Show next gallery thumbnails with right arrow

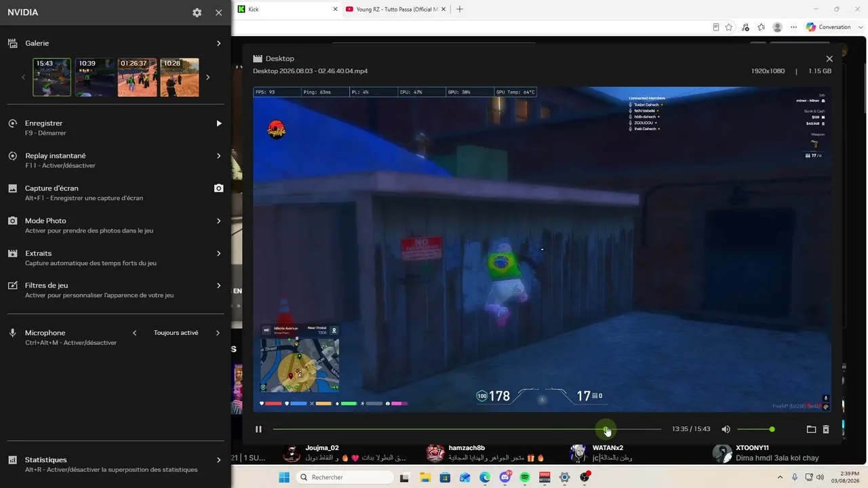click(x=208, y=77)
